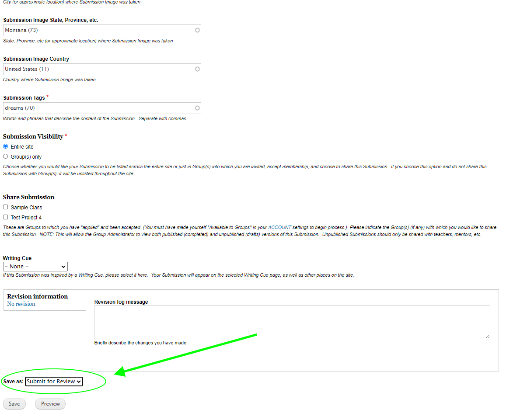Select the Entire site visibility option
This screenshot has width=506, height=420.
(x=6, y=146)
